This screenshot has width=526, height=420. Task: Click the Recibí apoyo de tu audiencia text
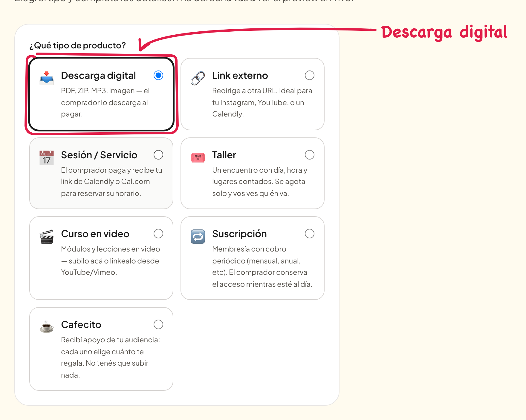111,357
